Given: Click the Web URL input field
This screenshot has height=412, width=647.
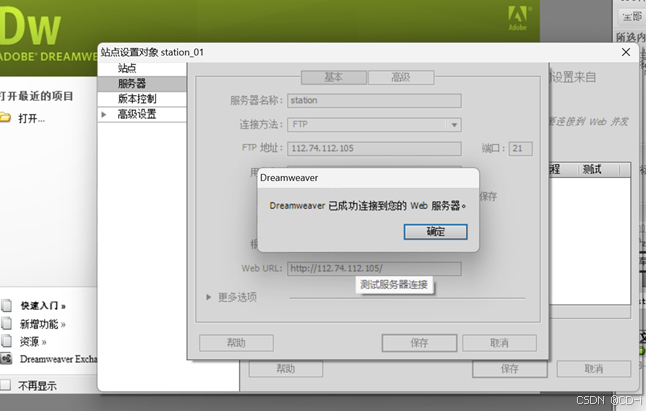Looking at the screenshot, I should [374, 269].
